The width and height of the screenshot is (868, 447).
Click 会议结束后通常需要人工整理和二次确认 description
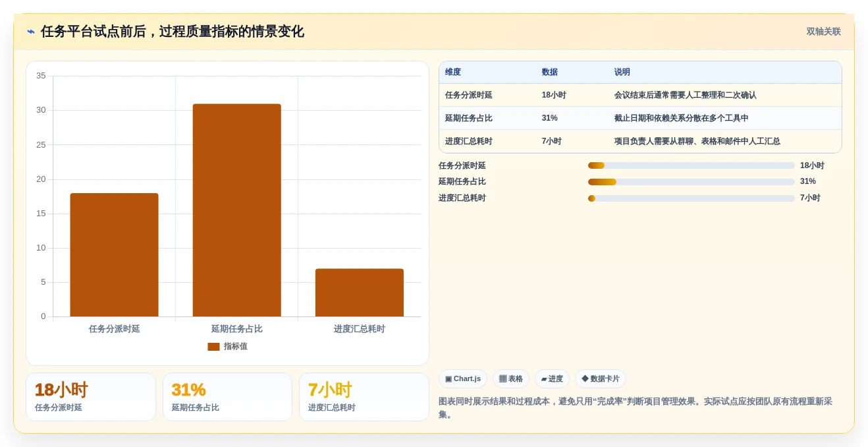point(685,96)
